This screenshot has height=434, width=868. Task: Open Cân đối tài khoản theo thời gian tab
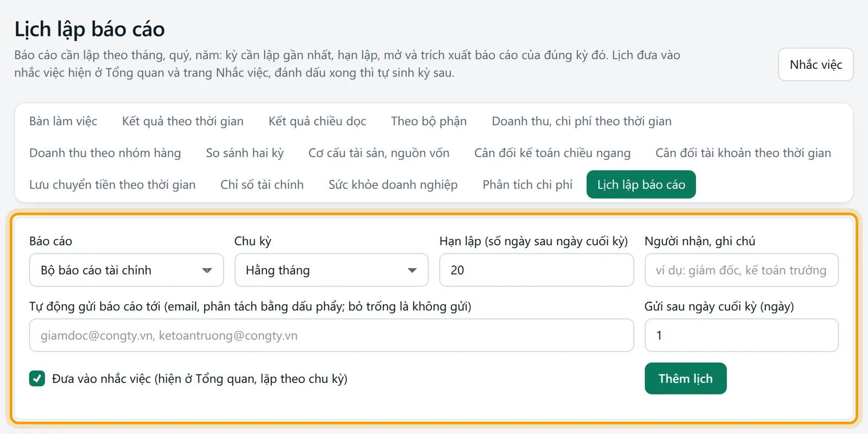coord(743,153)
